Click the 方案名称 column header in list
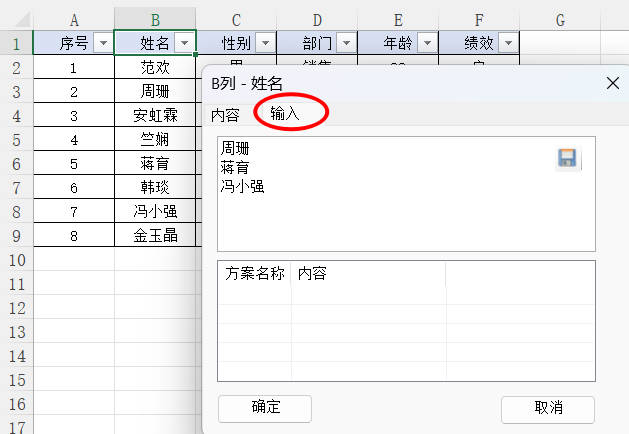Image resolution: width=629 pixels, height=434 pixels. pyautogui.click(x=255, y=273)
